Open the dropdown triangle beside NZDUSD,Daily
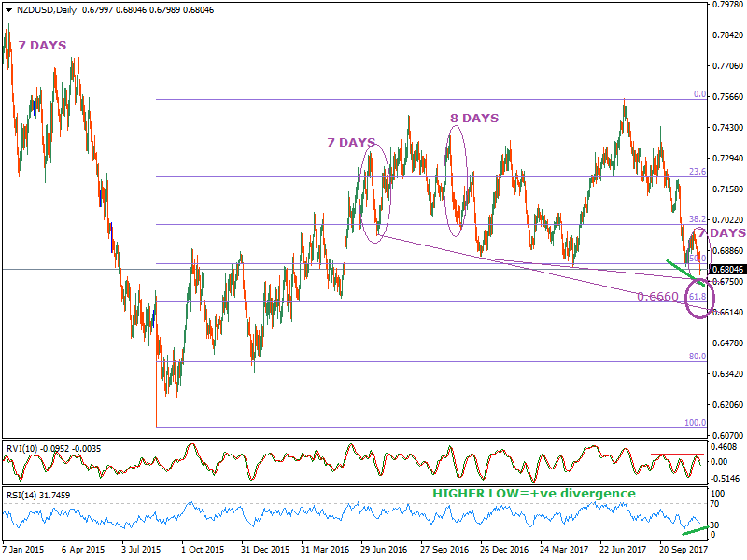The width and height of the screenshot is (747, 560). [x=8, y=10]
